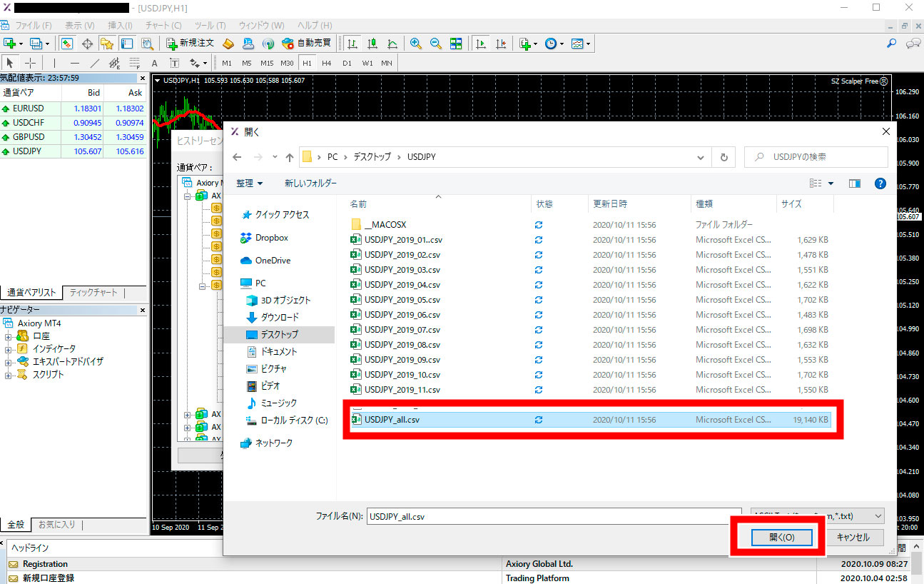Screen dimensions: 924x584
Task: Open the file type filter dropdown
Action: [818, 516]
